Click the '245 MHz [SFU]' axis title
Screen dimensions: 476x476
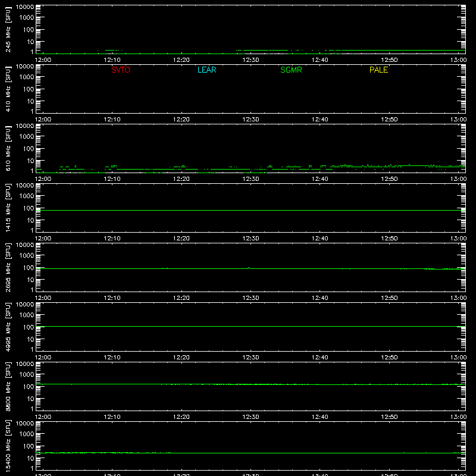pyautogui.click(x=8, y=30)
